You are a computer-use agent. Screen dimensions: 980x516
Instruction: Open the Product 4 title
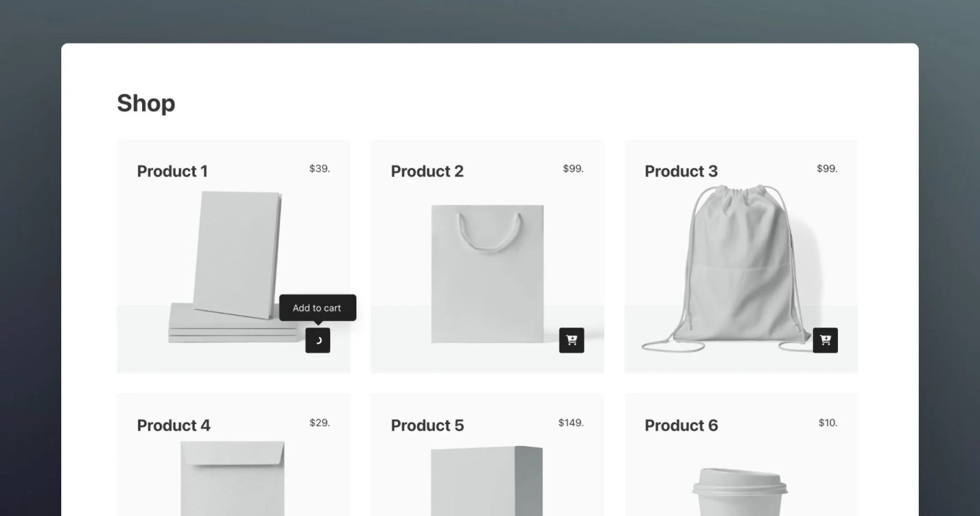tap(173, 425)
